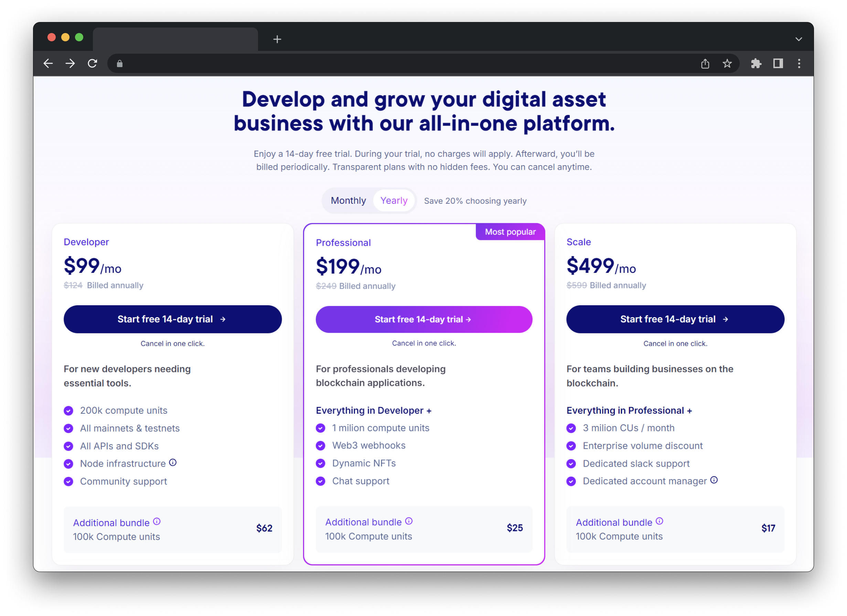Screen dimensions: 847x616
Task: Click the browser extensions puzzle icon
Action: 756,64
